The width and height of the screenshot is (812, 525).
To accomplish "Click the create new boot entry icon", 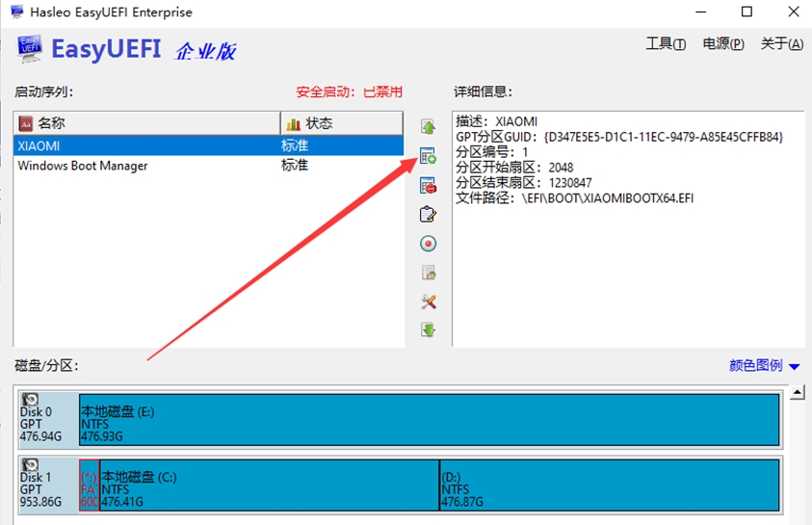I will 429,156.
